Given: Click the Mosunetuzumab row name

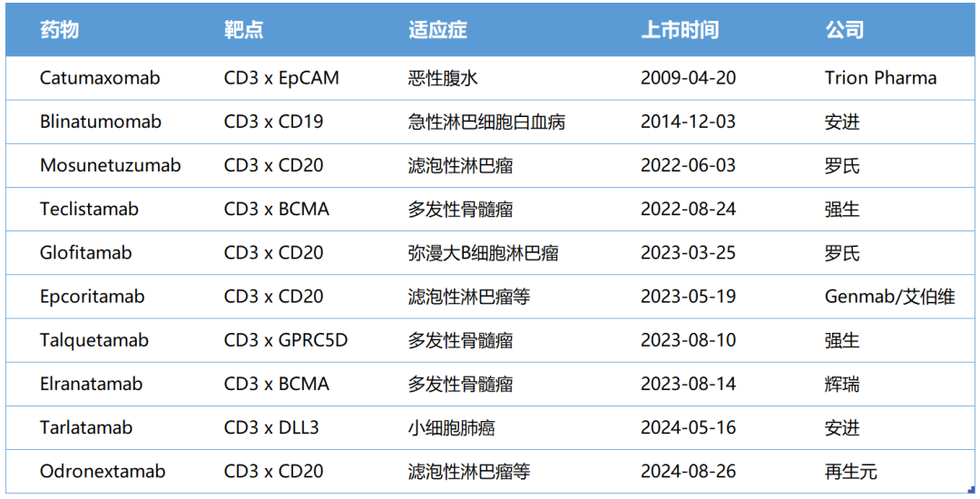Looking at the screenshot, I should (110, 165).
